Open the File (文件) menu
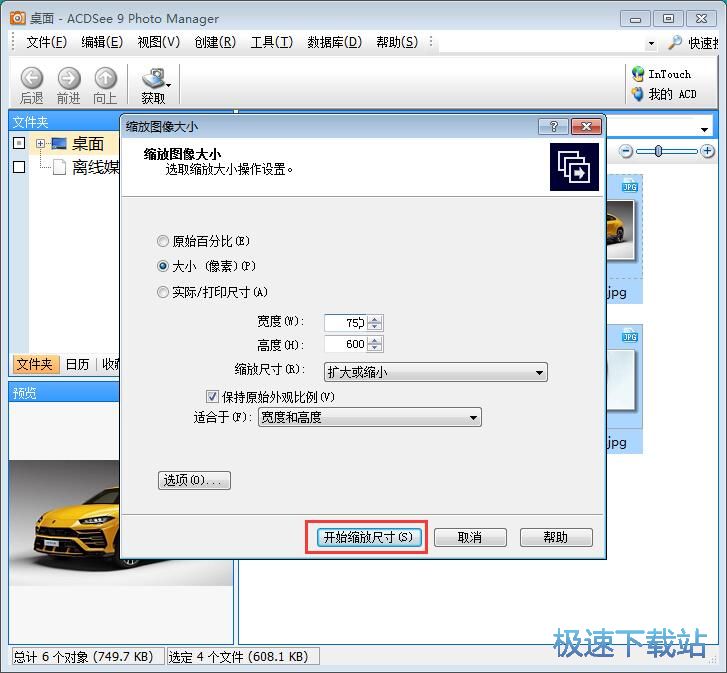727x673 pixels. [x=47, y=42]
